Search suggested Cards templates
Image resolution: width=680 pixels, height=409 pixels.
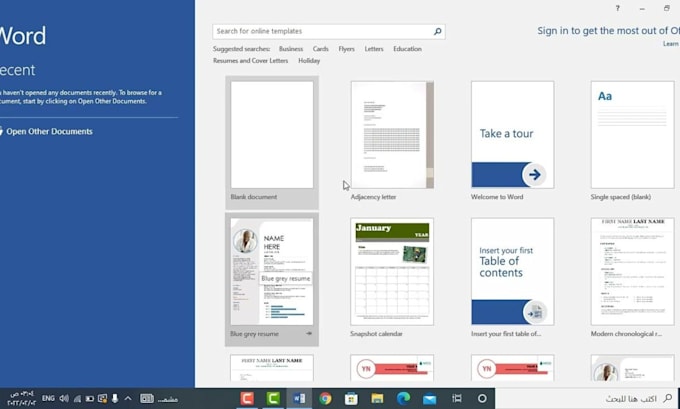coord(320,49)
